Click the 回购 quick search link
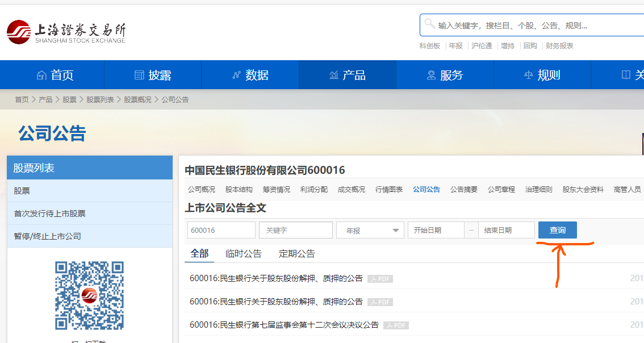This screenshot has height=343, width=644. tap(530, 45)
